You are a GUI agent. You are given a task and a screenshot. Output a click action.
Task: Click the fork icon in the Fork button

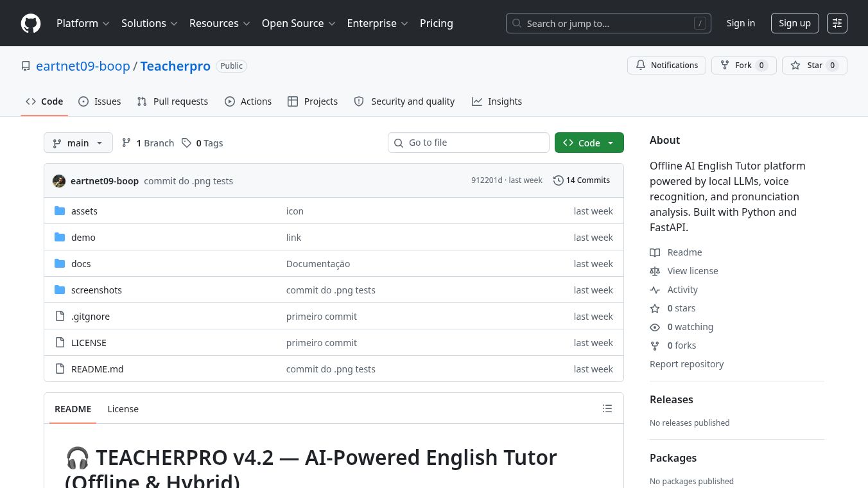pyautogui.click(x=725, y=65)
